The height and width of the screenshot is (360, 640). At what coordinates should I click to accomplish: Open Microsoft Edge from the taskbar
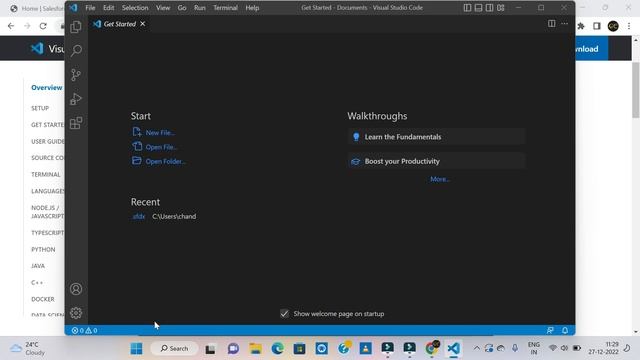pos(278,349)
